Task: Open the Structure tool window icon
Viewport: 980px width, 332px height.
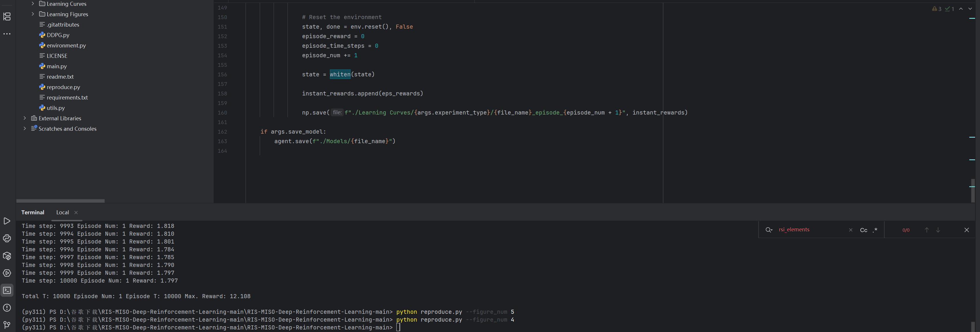Action: (7, 16)
